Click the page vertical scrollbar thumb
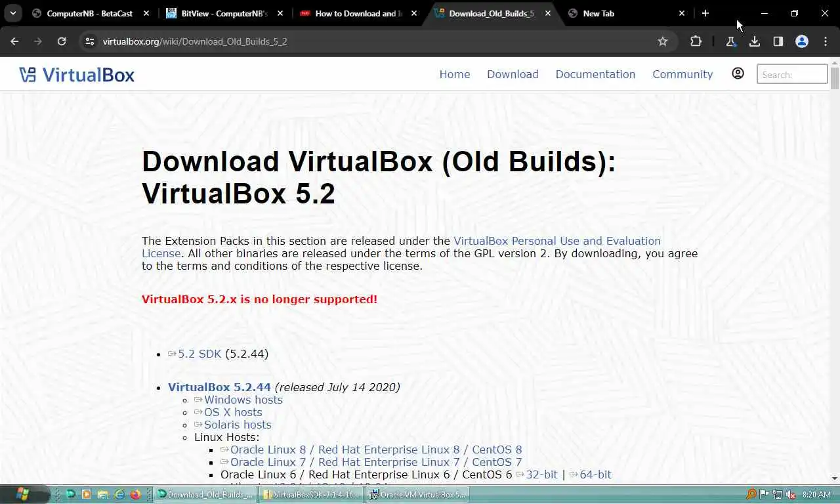The height and width of the screenshot is (504, 840). coord(835,77)
